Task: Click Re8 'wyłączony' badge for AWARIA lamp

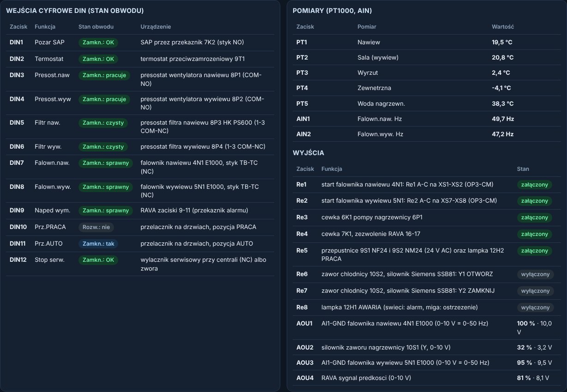Action: tap(535, 308)
